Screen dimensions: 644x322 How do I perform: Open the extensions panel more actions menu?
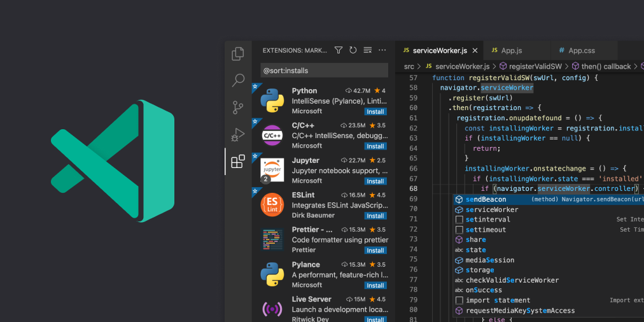click(x=382, y=50)
